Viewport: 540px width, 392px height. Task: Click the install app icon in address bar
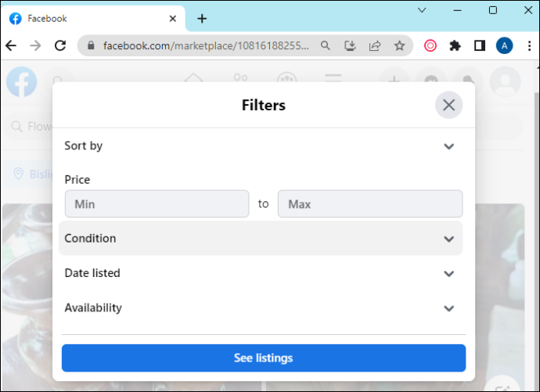coord(350,45)
